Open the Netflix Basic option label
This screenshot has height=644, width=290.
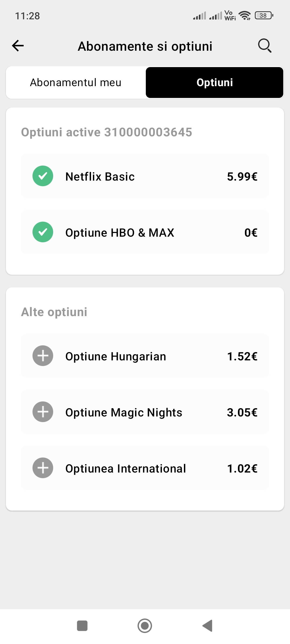100,177
